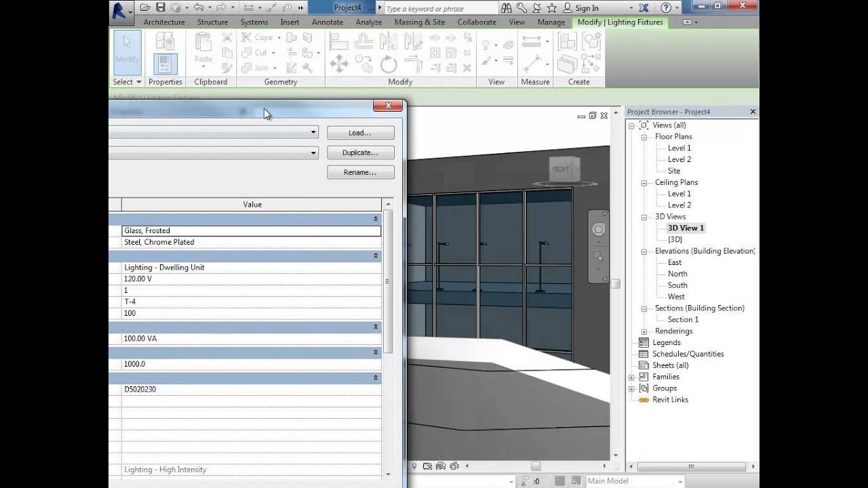Click the Glass, Frosted value field
Screen dimensions: 868x488
pyautogui.click(x=251, y=230)
